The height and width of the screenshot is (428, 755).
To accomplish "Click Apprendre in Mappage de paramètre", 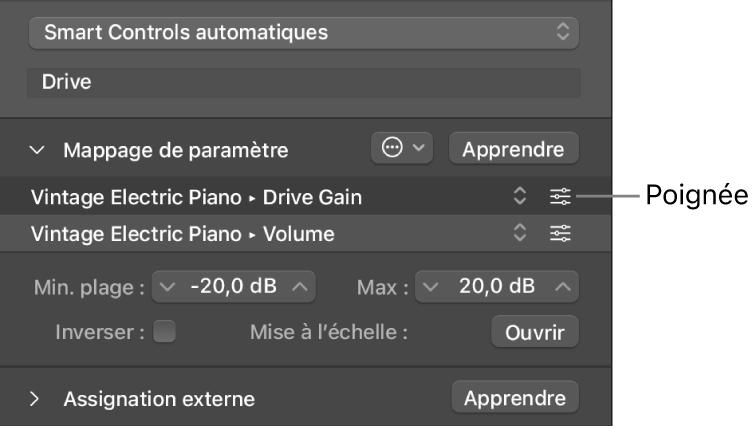I will coord(513,150).
